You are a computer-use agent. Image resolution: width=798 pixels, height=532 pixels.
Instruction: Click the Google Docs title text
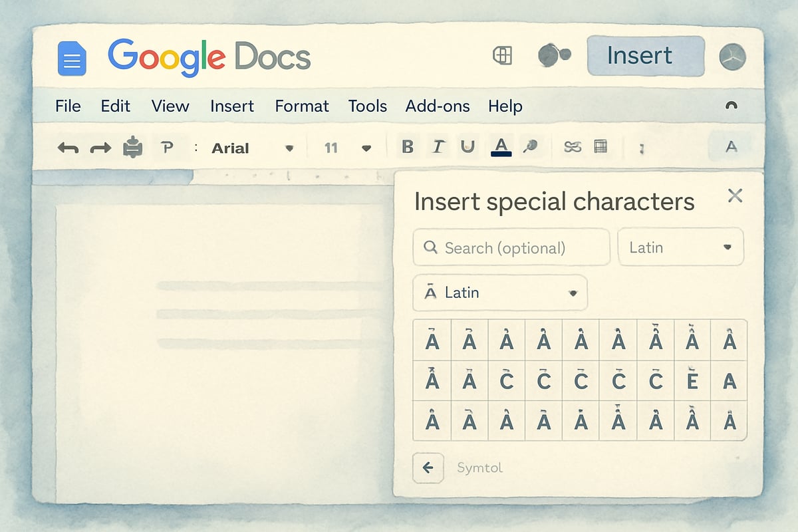(x=209, y=56)
